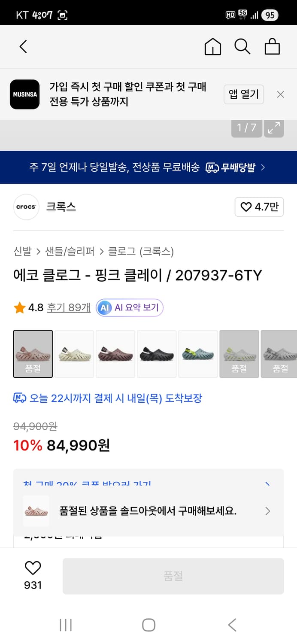Tap the MUSINSA app logo
The image size is (297, 644).
(x=24, y=94)
